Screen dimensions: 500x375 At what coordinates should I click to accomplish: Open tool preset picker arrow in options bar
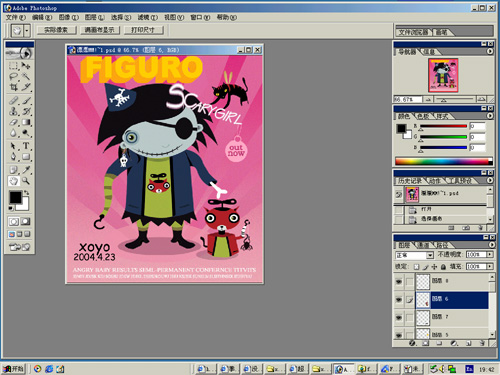pos(27,31)
